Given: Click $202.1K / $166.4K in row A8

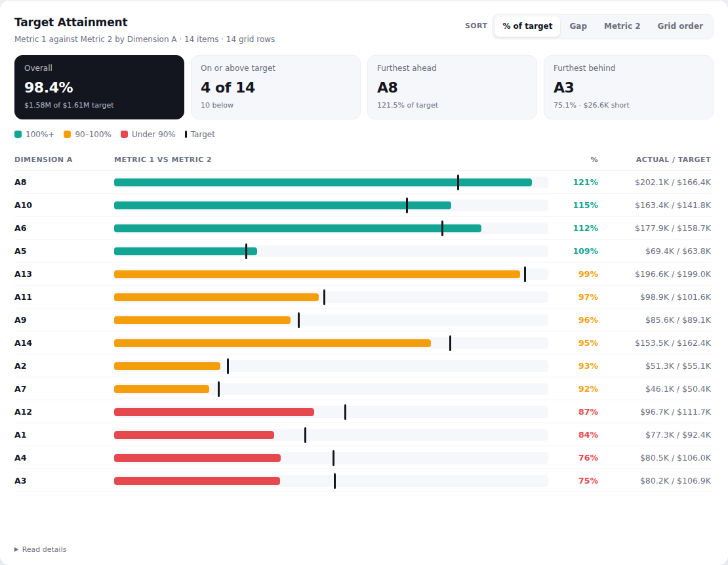Looking at the screenshot, I should click(x=673, y=182).
